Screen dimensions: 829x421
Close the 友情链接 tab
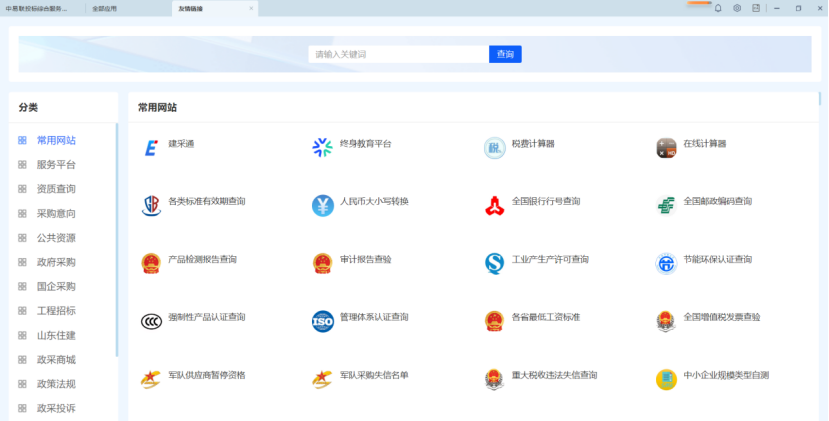251,8
